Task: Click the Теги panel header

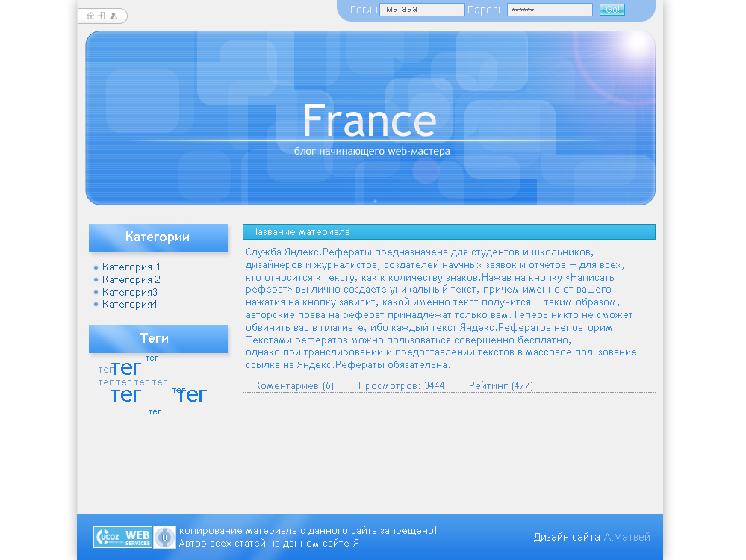Action: pos(158,338)
